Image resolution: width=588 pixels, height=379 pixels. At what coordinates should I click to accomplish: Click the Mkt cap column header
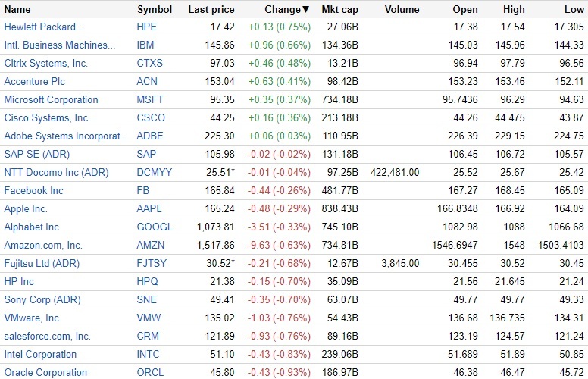[x=341, y=10]
